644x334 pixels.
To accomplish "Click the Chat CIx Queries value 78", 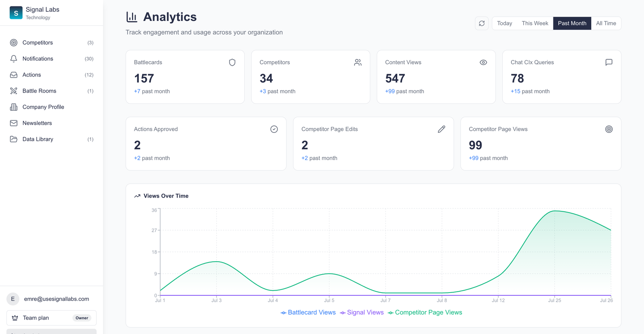I will coord(517,78).
